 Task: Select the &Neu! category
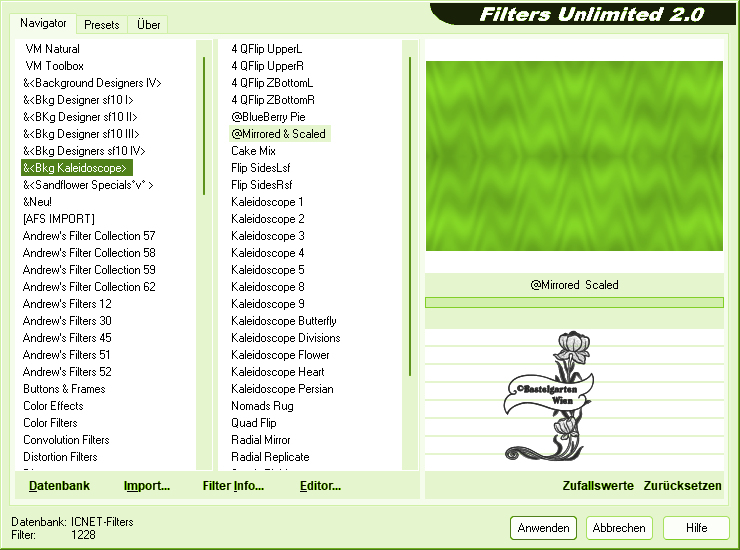tap(37, 202)
